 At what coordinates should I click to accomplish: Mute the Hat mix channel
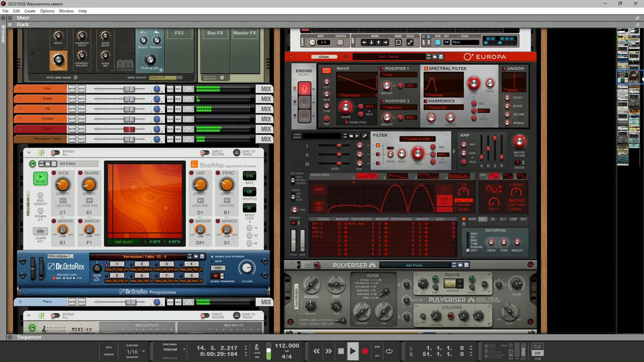72,109
